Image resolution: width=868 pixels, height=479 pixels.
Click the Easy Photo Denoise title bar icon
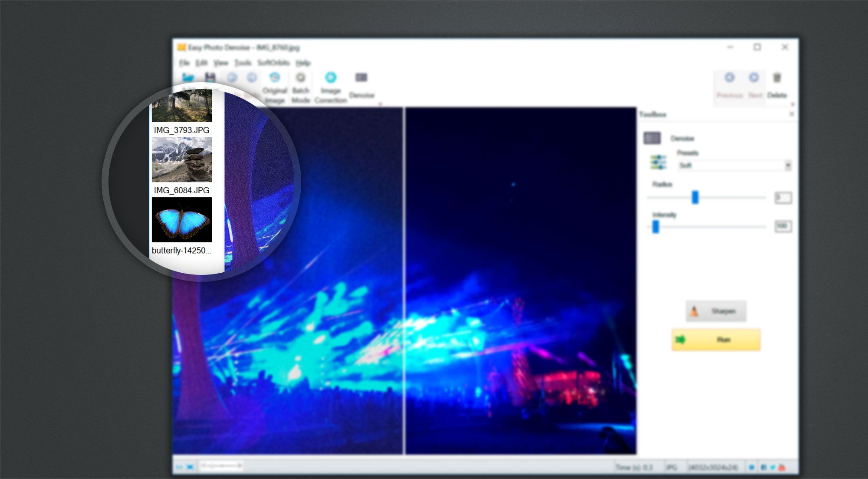pyautogui.click(x=181, y=47)
